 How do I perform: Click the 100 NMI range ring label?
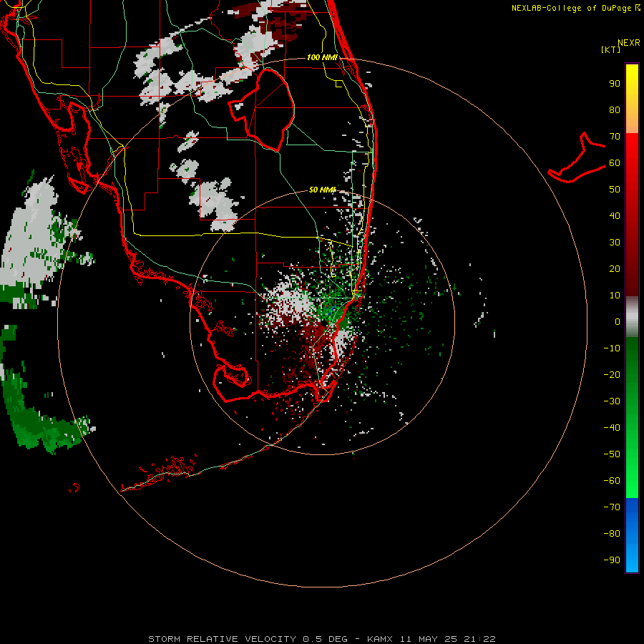pyautogui.click(x=322, y=57)
